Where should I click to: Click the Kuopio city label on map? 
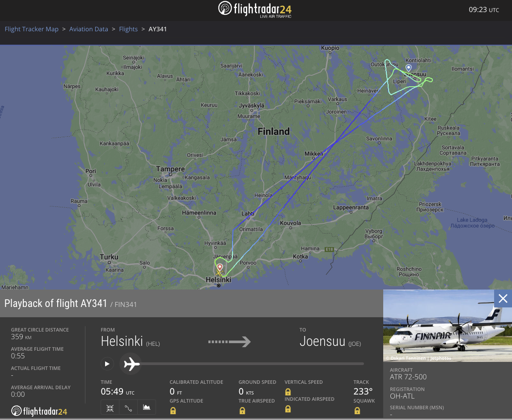pyautogui.click(x=330, y=48)
